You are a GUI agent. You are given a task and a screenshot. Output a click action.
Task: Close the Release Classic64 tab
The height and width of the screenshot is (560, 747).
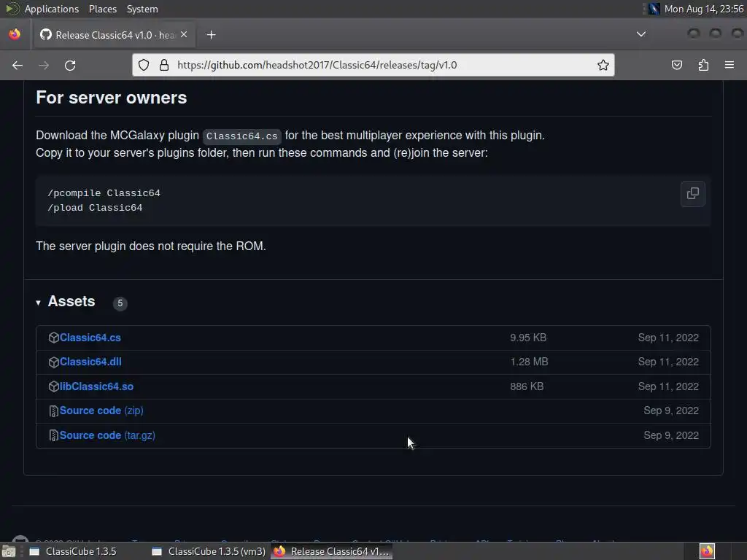tap(184, 35)
